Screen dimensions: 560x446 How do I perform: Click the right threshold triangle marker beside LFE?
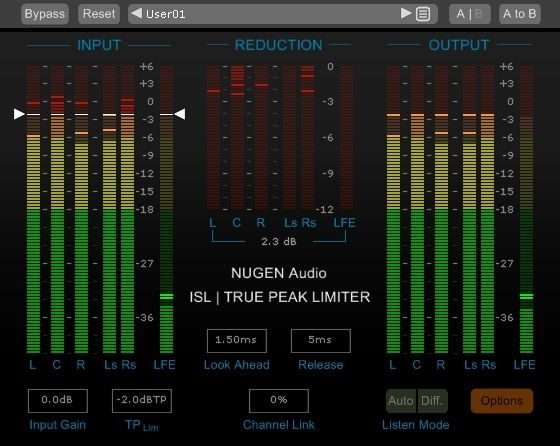pyautogui.click(x=180, y=114)
